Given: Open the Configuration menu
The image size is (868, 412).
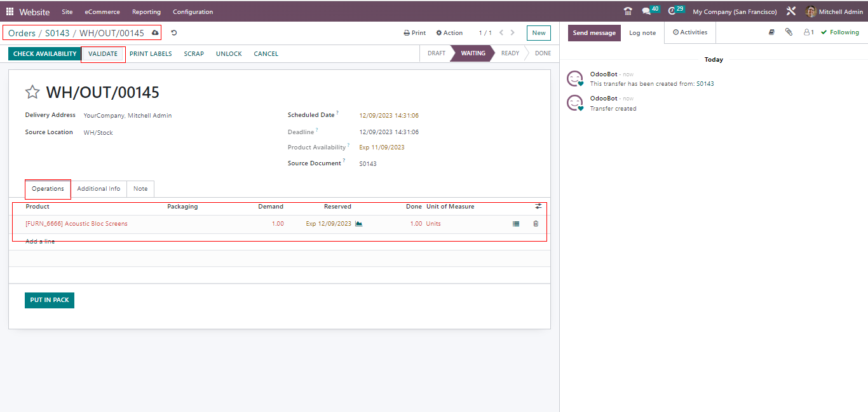Looking at the screenshot, I should coord(193,11).
